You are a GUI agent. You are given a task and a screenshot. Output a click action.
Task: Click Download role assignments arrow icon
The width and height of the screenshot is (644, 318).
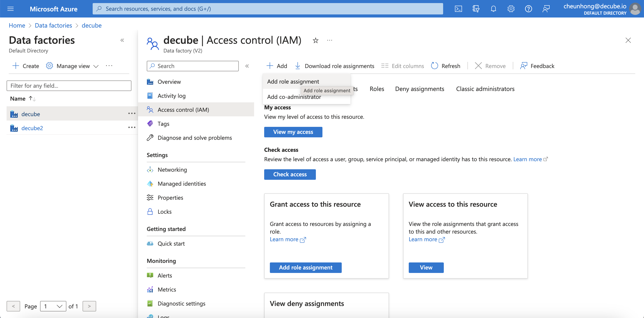coord(297,66)
